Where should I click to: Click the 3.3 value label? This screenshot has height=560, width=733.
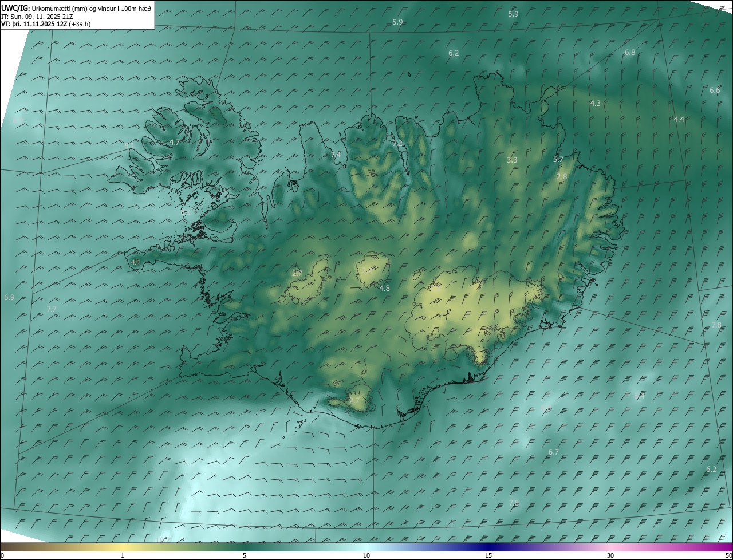(x=512, y=160)
